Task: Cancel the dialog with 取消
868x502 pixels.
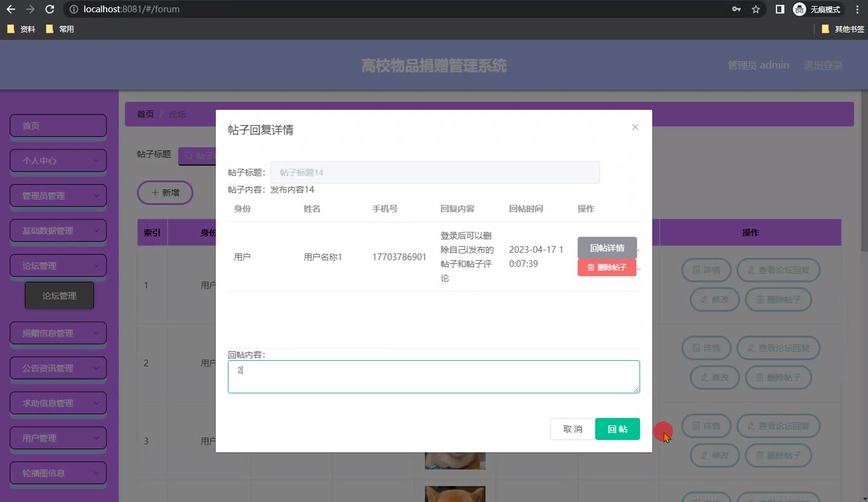Action: (573, 429)
